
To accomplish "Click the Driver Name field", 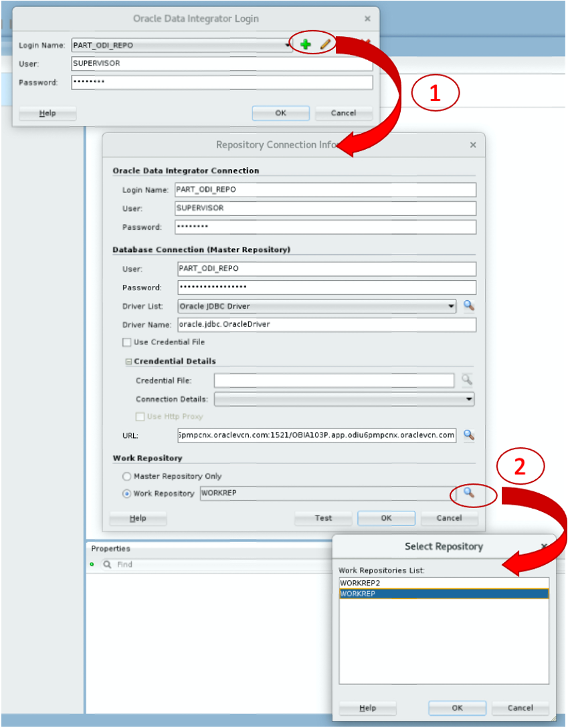I will click(x=326, y=324).
